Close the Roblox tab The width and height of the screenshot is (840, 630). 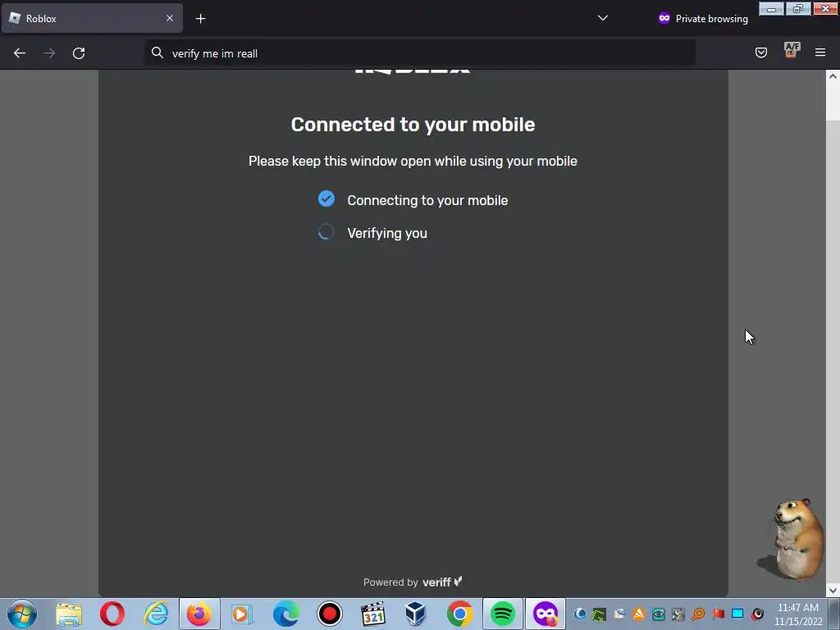(x=169, y=18)
